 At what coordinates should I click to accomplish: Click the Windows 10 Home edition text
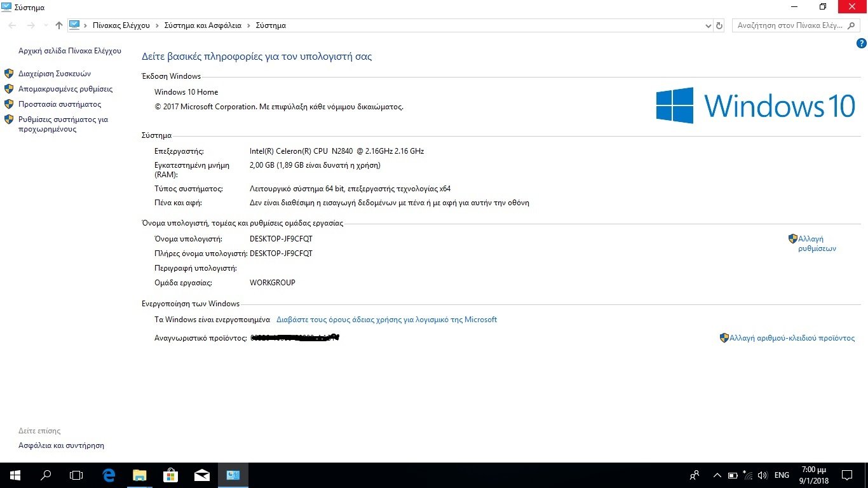(186, 92)
